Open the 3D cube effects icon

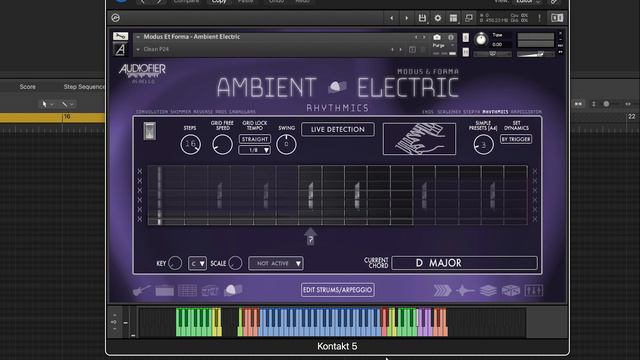tap(511, 291)
